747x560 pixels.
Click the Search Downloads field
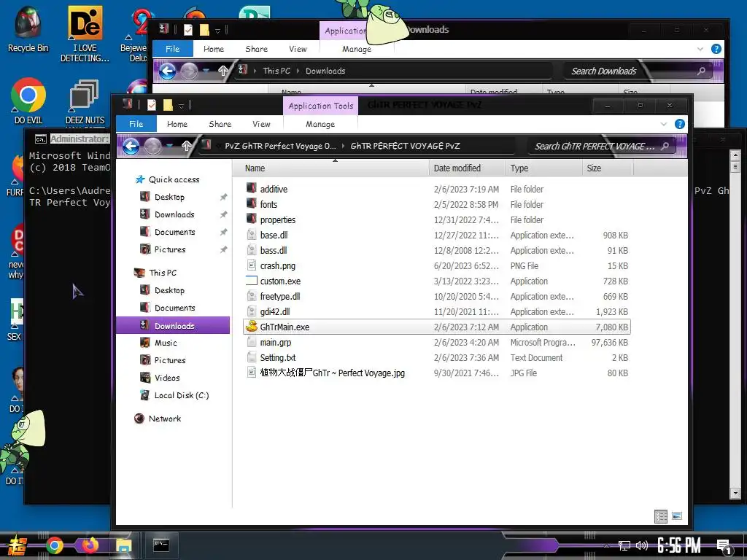(638, 71)
